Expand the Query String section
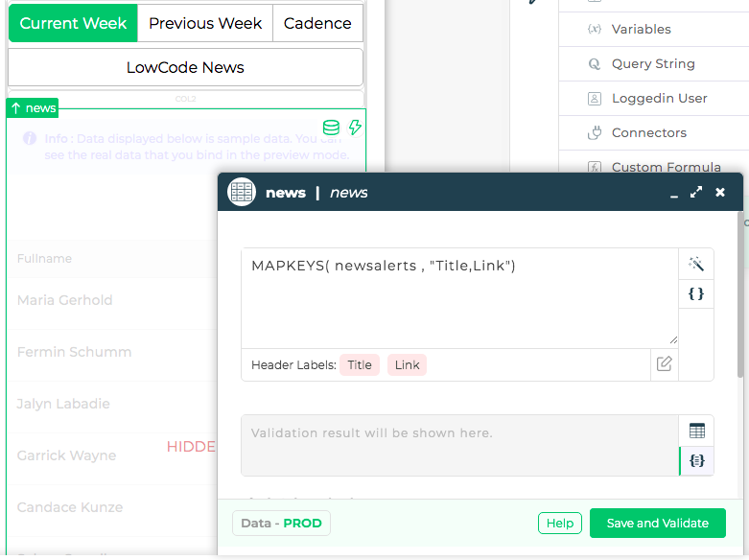Screen dimensions: 749x560 pos(653,64)
